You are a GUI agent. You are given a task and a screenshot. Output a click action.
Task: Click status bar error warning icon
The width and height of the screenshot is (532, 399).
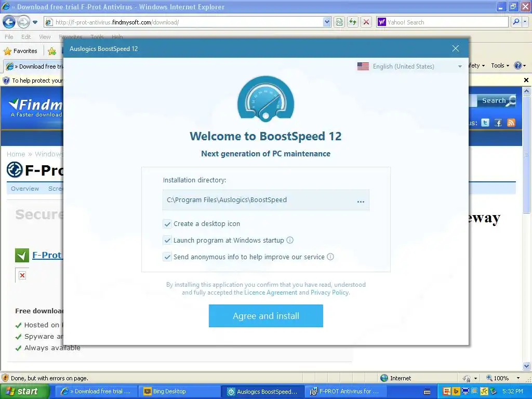5,378
